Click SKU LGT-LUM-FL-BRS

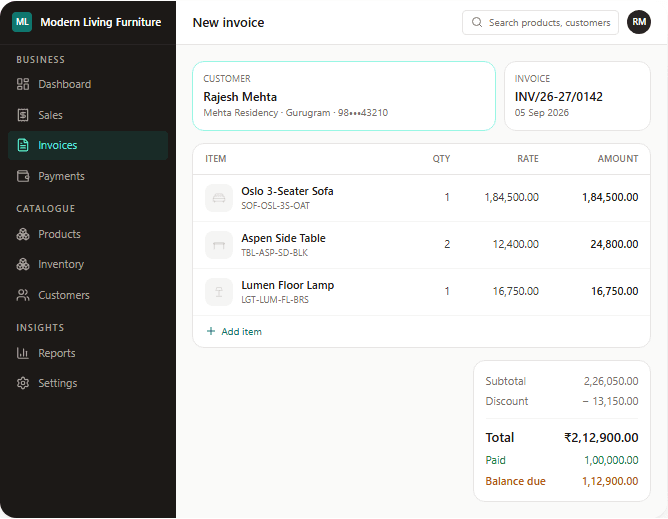275,300
